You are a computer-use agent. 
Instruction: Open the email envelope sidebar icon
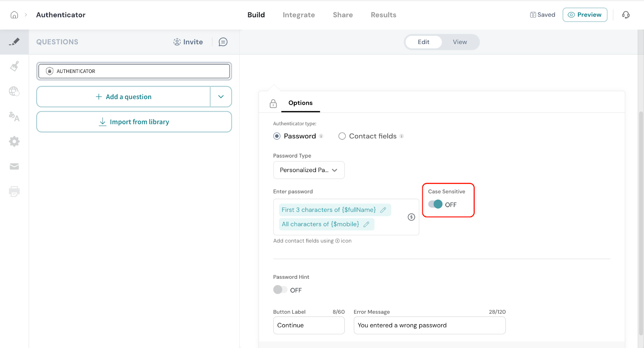pyautogui.click(x=14, y=166)
